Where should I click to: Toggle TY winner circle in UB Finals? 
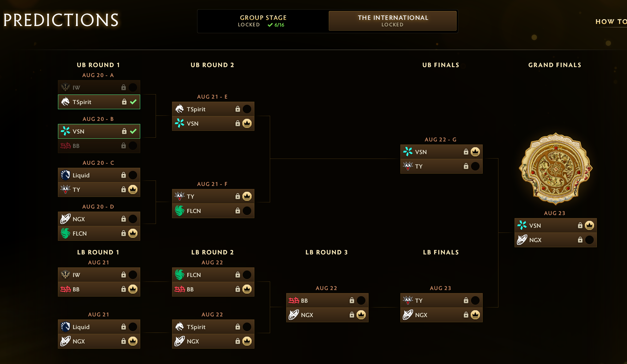pyautogui.click(x=475, y=166)
